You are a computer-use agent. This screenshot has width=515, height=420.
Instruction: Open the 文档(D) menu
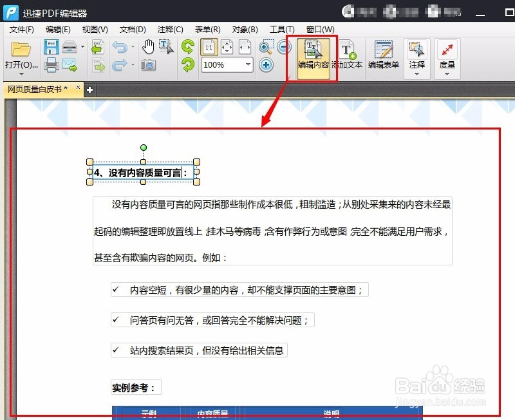pos(133,30)
